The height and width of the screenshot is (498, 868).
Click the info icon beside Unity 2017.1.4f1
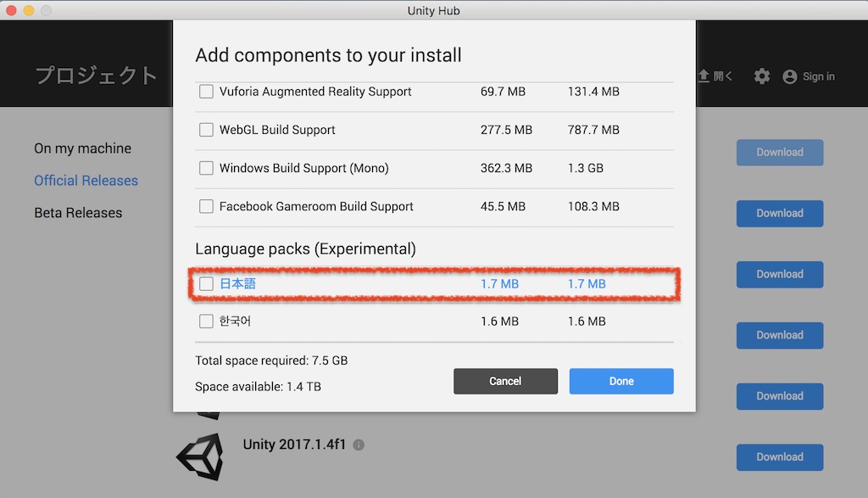(359, 445)
